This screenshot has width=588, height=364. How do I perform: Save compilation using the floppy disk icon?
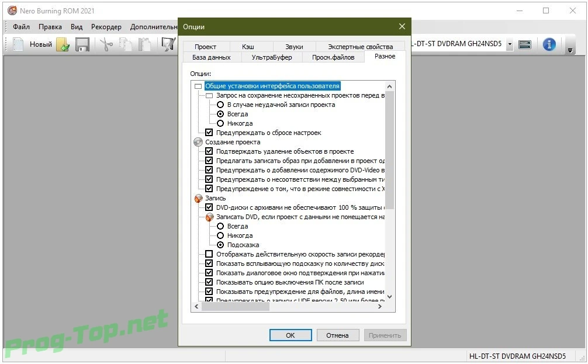[82, 44]
